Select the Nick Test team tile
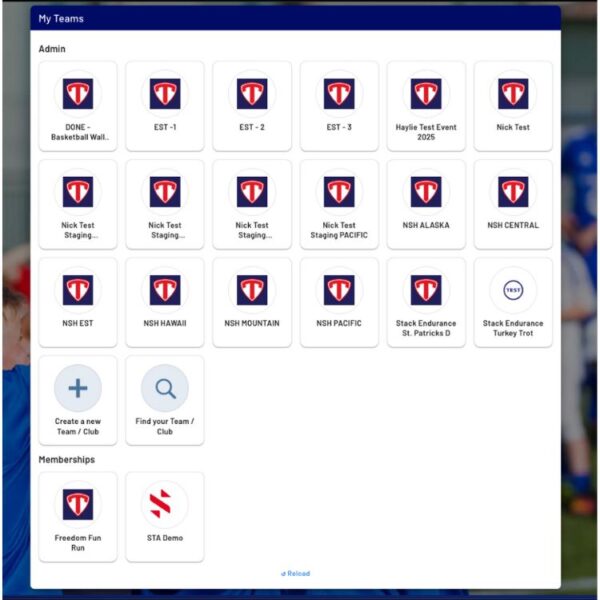This screenshot has height=600, width=600. pos(513,105)
